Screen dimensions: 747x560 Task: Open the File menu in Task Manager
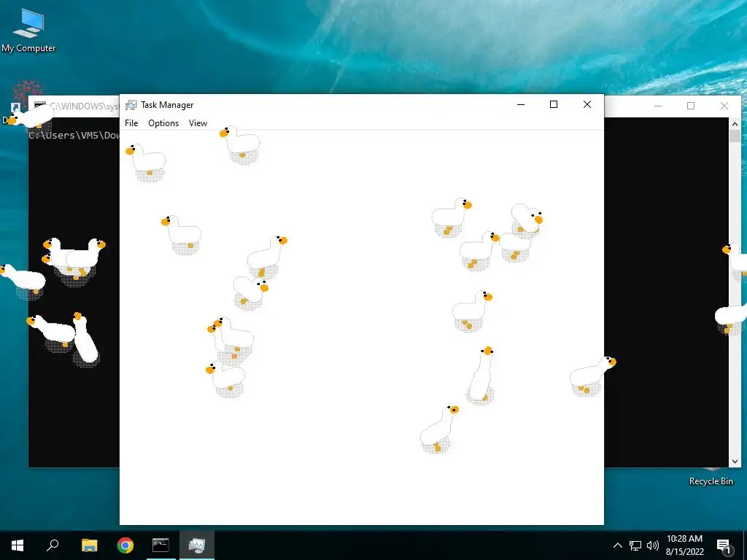pos(131,122)
